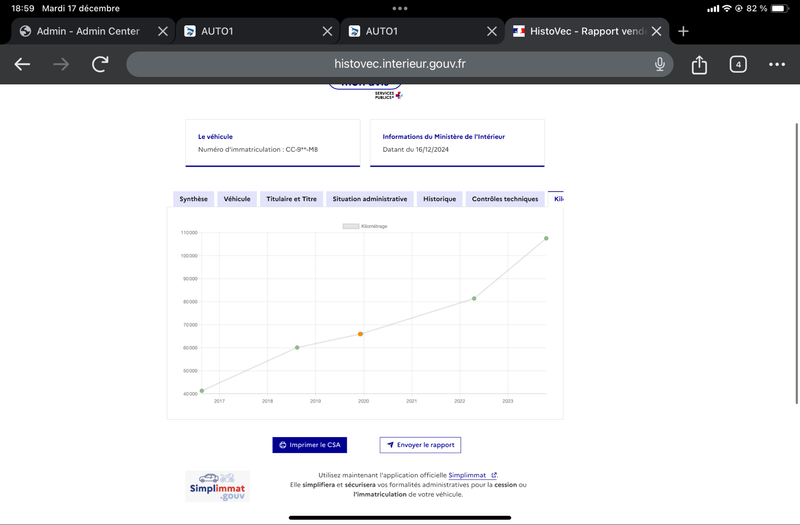Open the Synthèse tab
The height and width of the screenshot is (525, 800).
click(193, 199)
